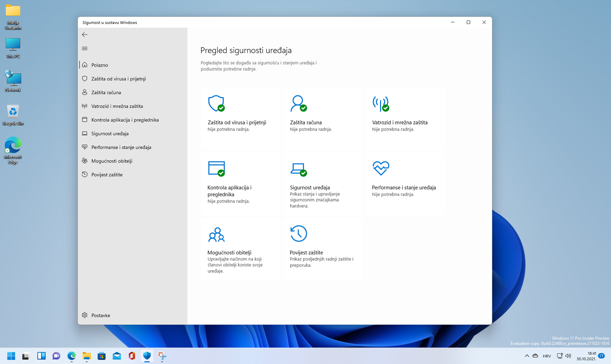The width and height of the screenshot is (611, 364).
Task: Click the "Pregled sigurnosti uređaja" heading
Action: pyautogui.click(x=246, y=50)
